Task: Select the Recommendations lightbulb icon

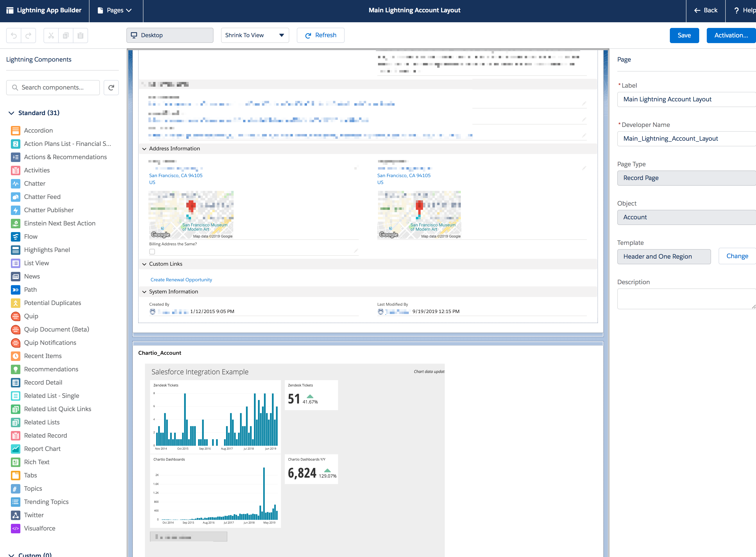Action: point(15,369)
